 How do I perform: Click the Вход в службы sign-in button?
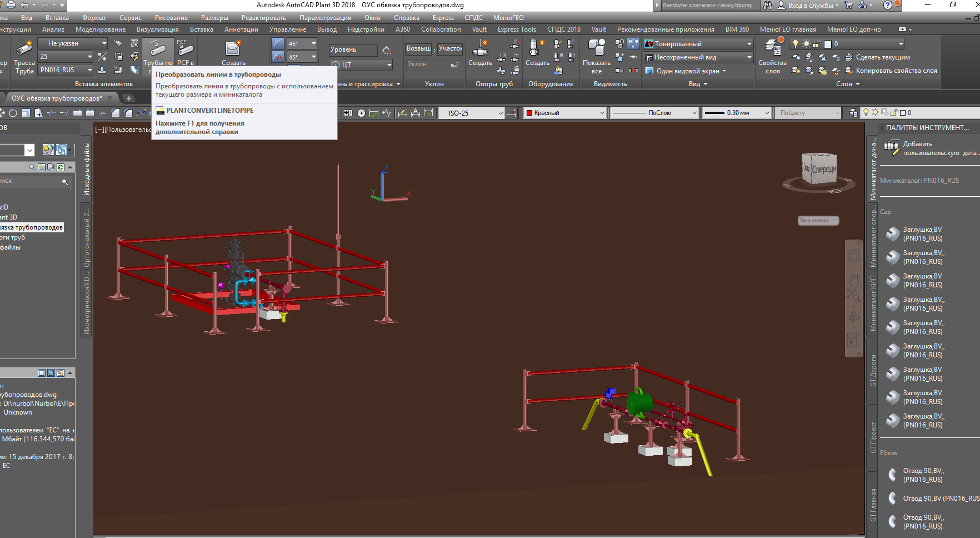click(808, 6)
